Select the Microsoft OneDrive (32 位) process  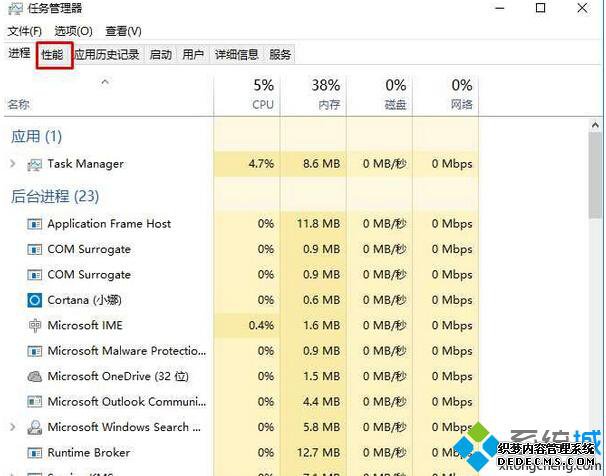click(x=118, y=376)
